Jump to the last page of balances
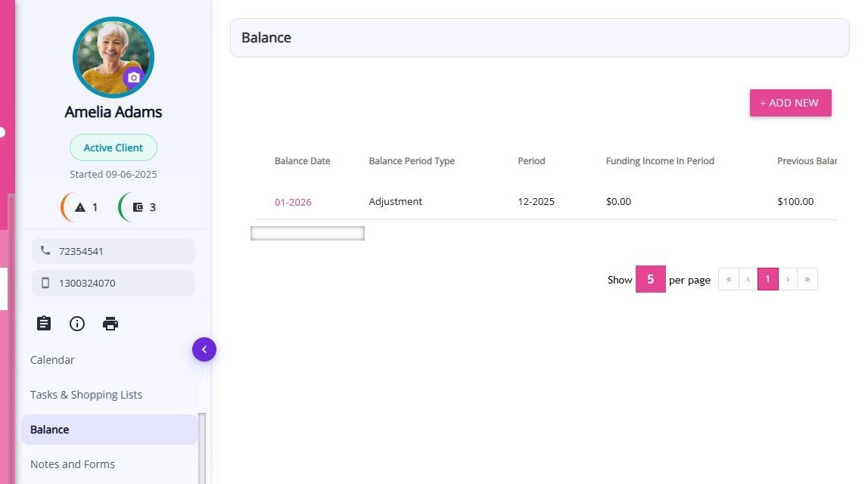The height and width of the screenshot is (484, 868). click(x=807, y=279)
